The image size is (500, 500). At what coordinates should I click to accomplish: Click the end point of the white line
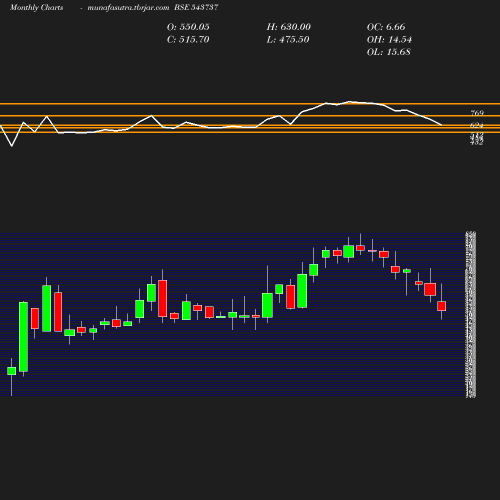(442, 125)
